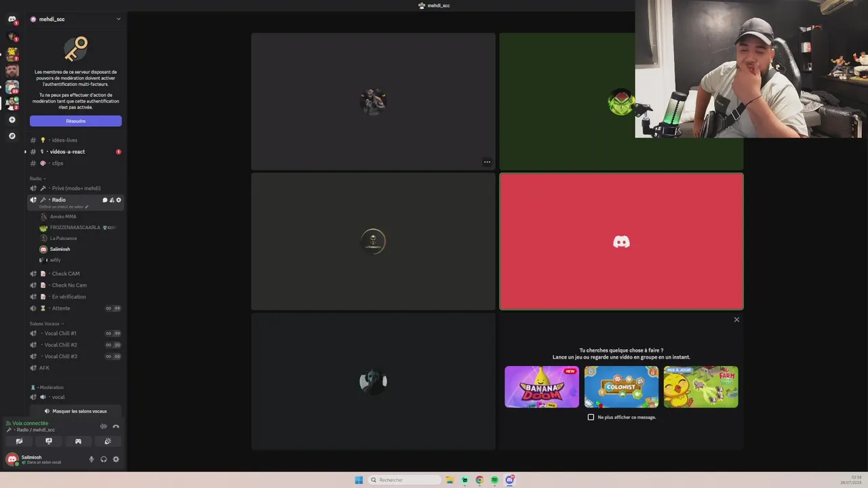
Task: Open Google Chrome from the taskbar
Action: (479, 480)
